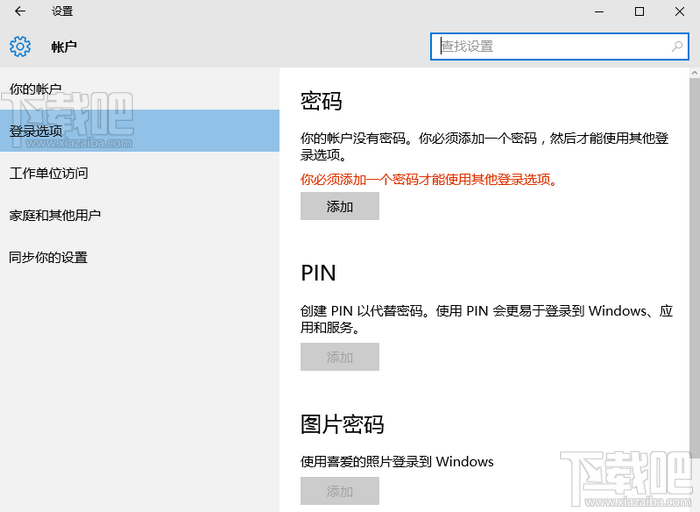This screenshot has height=512, width=700.
Task: Click the search magnifier icon
Action: [677, 46]
